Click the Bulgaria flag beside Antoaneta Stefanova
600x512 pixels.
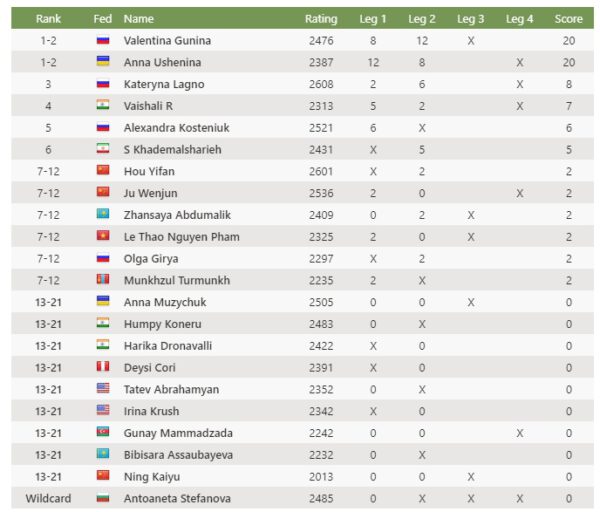tap(102, 498)
